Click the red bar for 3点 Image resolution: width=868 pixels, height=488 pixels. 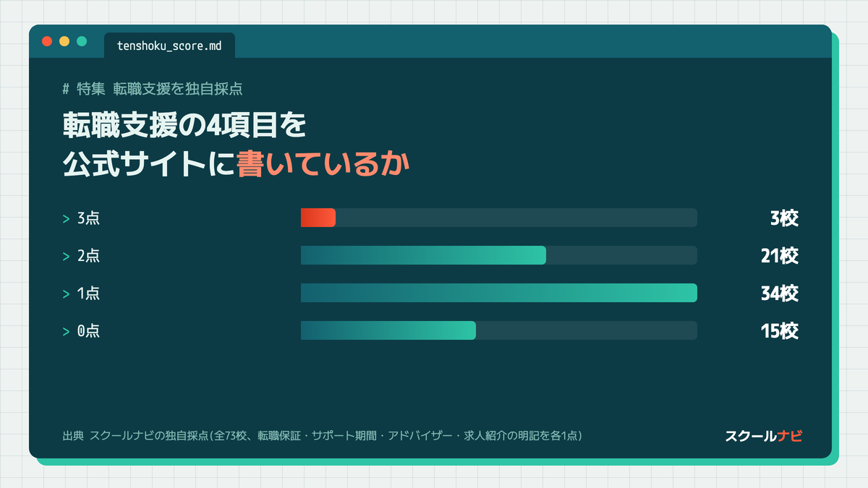click(318, 218)
